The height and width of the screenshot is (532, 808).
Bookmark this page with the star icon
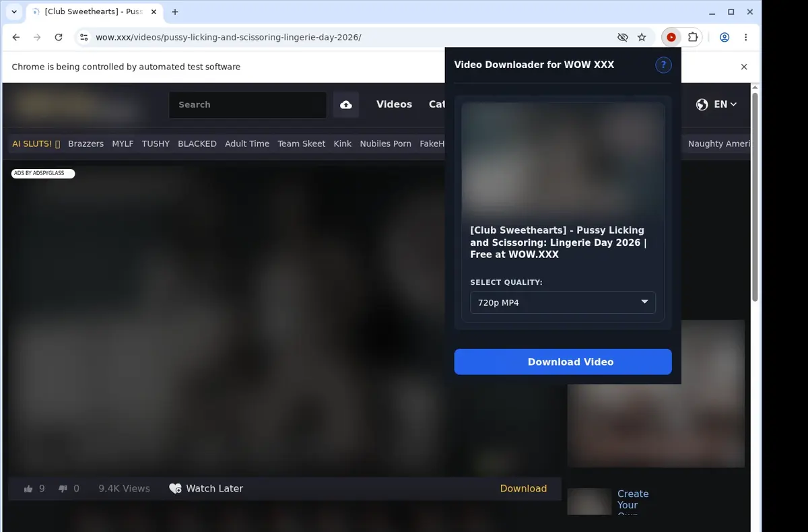642,37
